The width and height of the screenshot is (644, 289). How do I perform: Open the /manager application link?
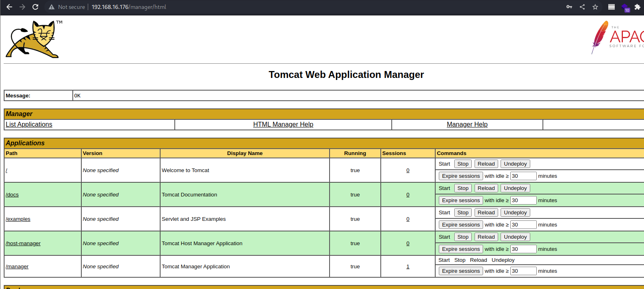[17, 267]
